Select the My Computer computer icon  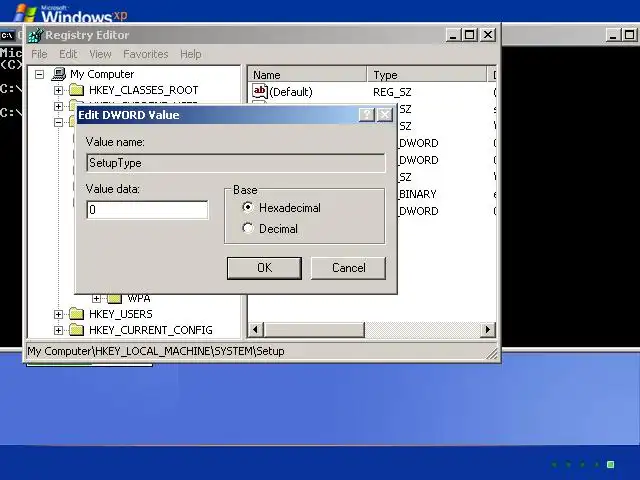(59, 74)
